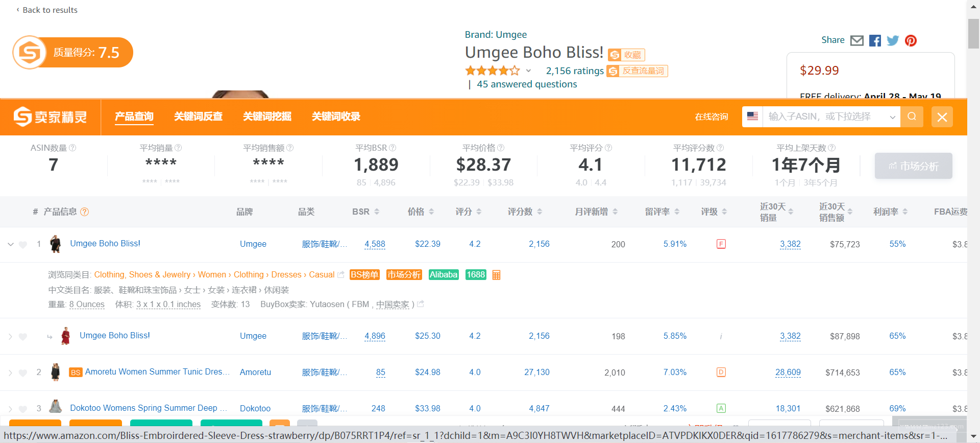Screen dimensions: 980x443
Task: Favorite the Umgee child variant row at $25.30
Action: pyautogui.click(x=22, y=336)
